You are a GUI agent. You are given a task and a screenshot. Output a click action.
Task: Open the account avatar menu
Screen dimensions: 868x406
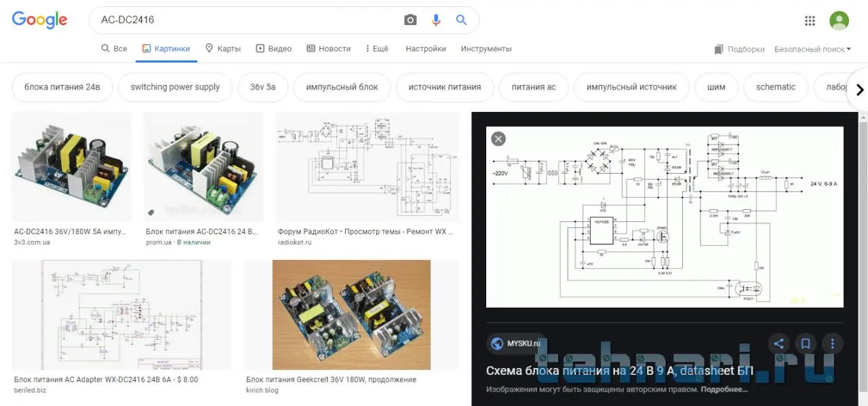click(839, 20)
